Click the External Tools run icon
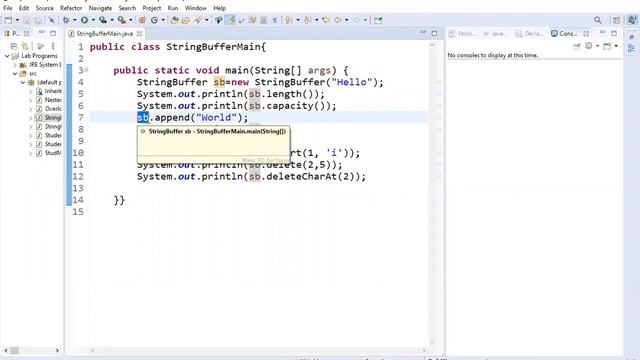 tap(122, 20)
